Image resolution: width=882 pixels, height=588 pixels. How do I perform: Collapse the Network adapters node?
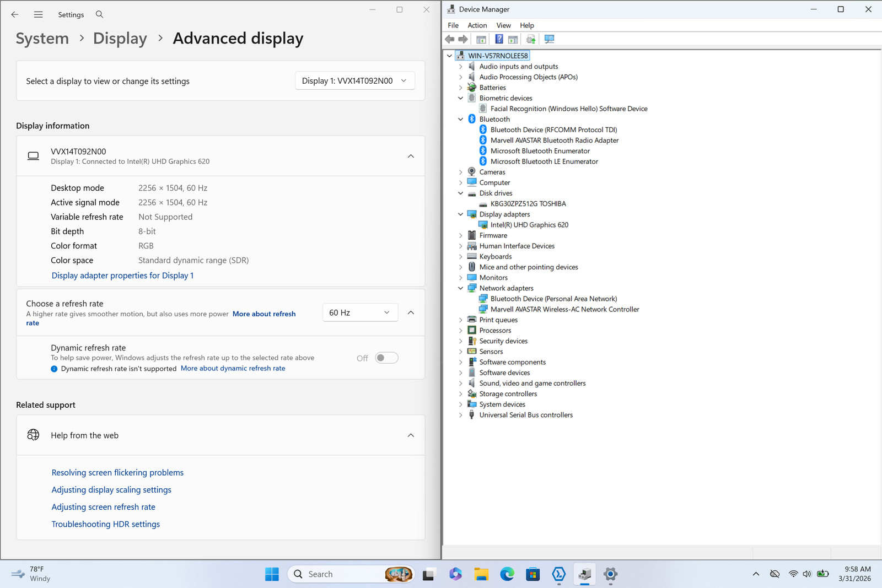[461, 288]
